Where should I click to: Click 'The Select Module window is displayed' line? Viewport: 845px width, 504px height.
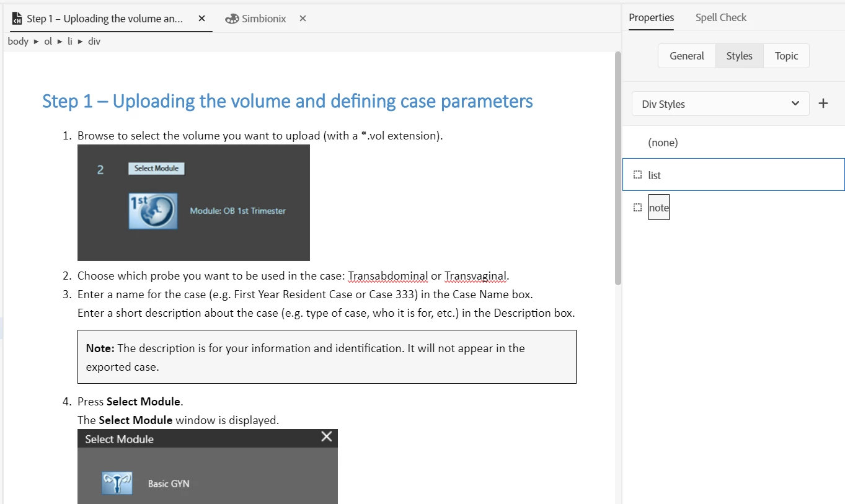pyautogui.click(x=179, y=420)
